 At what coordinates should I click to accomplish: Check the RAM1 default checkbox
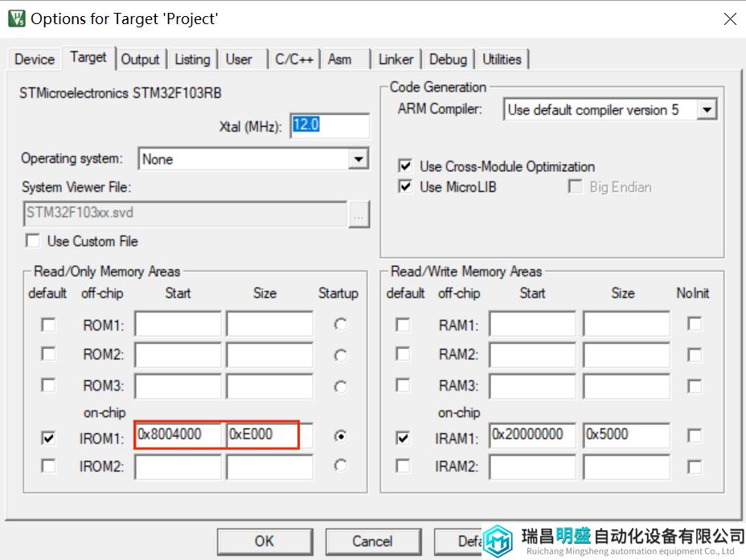pos(403,325)
